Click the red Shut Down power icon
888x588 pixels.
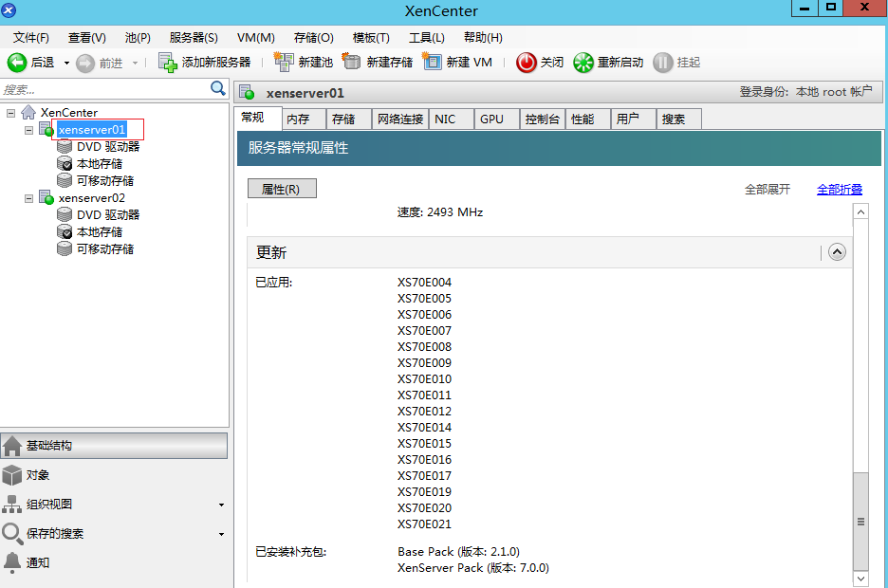527,63
